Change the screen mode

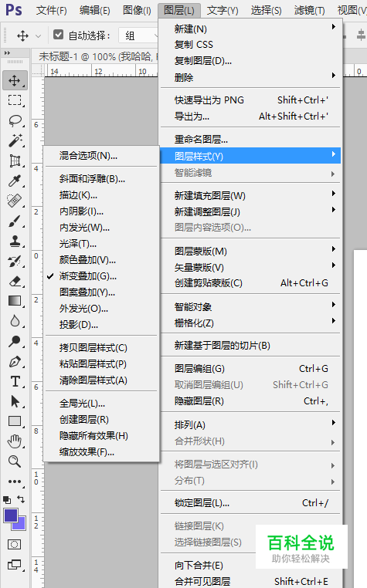(15, 564)
